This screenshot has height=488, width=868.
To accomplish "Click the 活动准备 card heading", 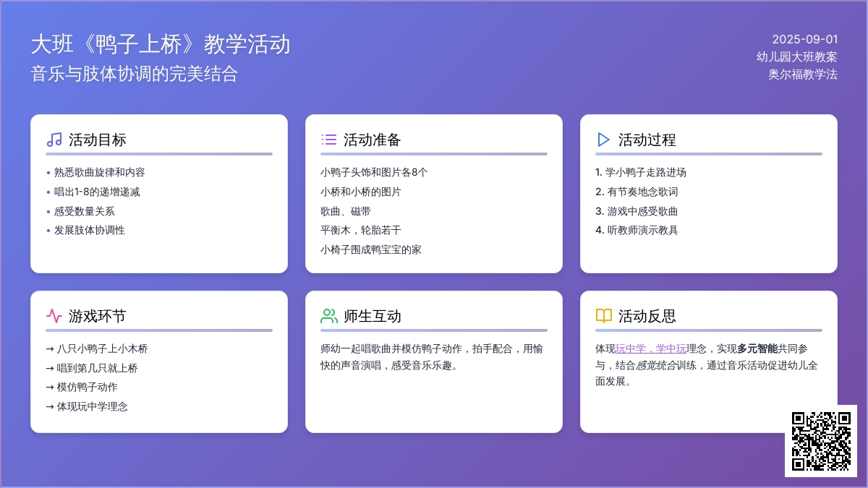I will [373, 140].
